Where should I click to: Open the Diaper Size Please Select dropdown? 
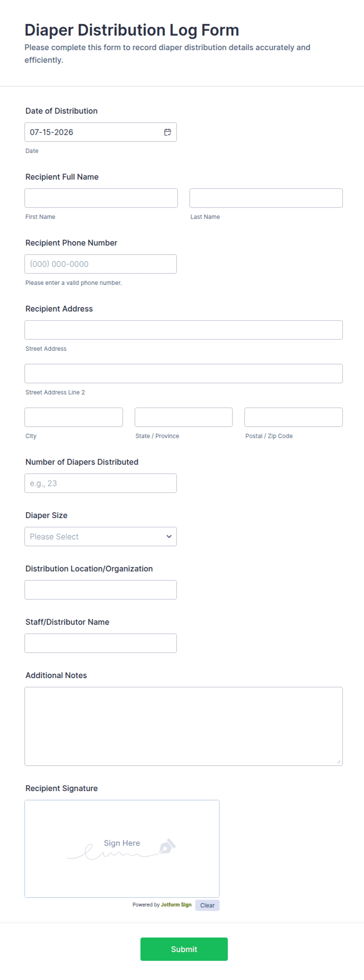[x=101, y=537]
